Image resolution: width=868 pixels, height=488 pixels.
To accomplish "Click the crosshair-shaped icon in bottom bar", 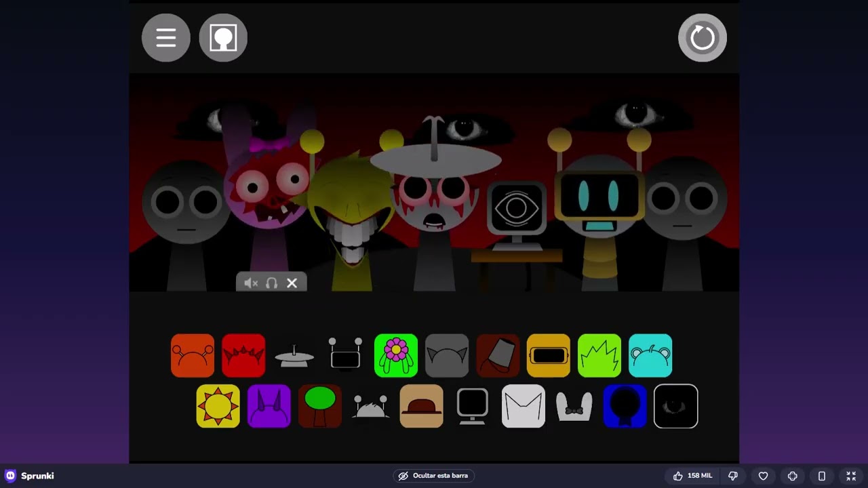I will (792, 476).
